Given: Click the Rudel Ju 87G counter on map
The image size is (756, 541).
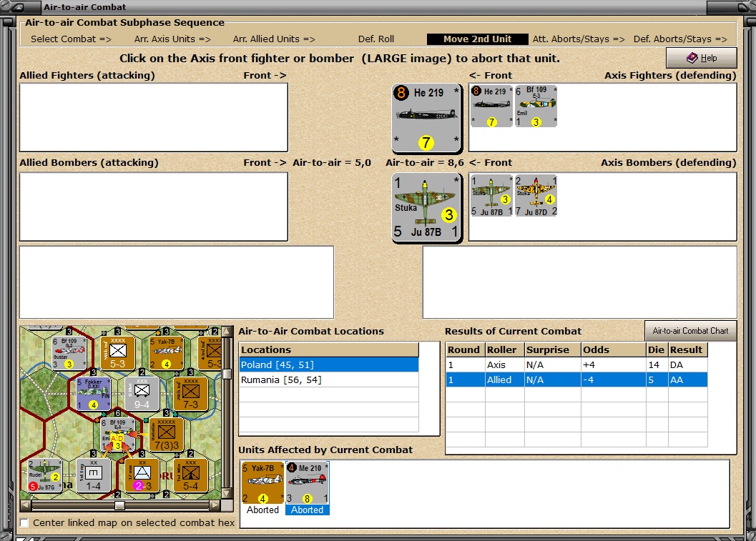Looking at the screenshot, I should 45,475.
